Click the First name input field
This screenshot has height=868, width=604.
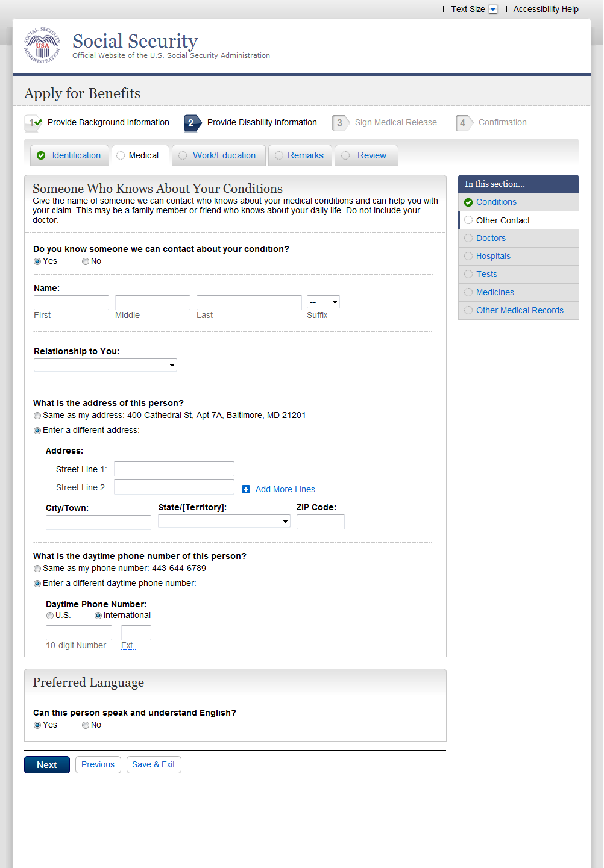71,302
